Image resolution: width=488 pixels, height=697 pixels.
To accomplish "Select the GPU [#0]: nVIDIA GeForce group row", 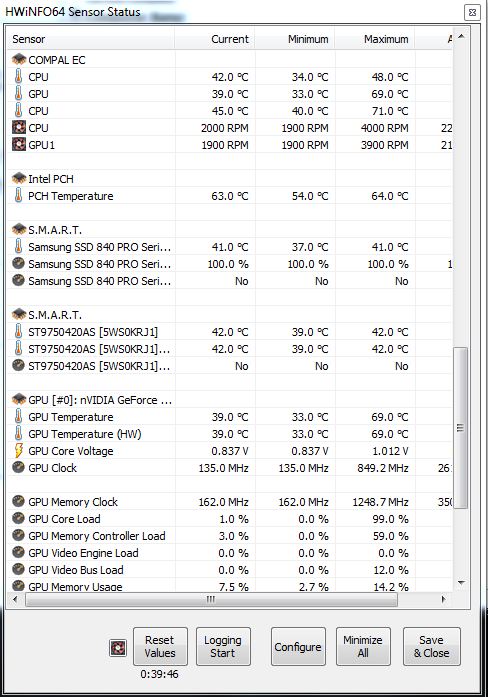I will pyautogui.click(x=230, y=400).
